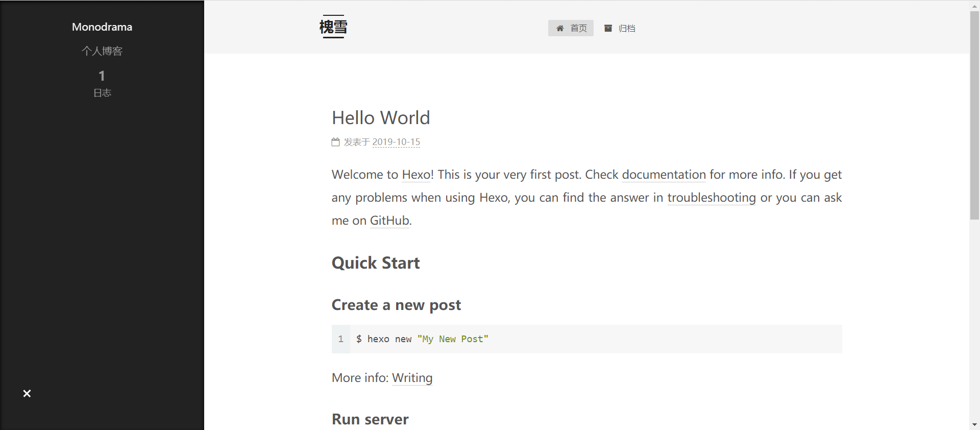Screen dimensions: 980x430
Task: Click the 槐雪 site logo
Action: point(333,27)
